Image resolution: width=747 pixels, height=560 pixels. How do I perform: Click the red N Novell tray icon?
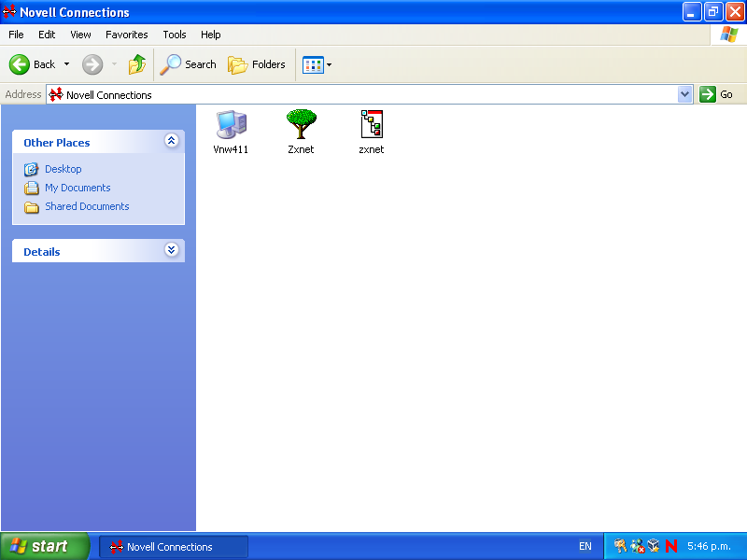pyautogui.click(x=671, y=546)
